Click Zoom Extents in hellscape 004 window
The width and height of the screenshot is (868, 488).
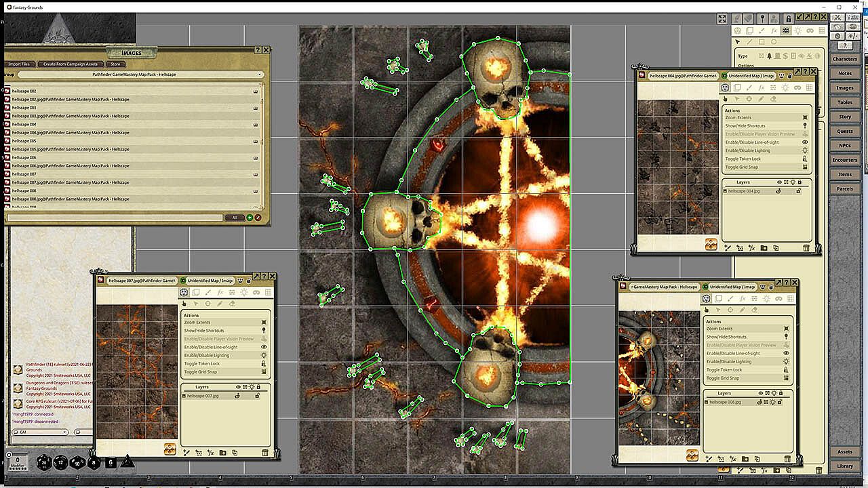coord(767,117)
